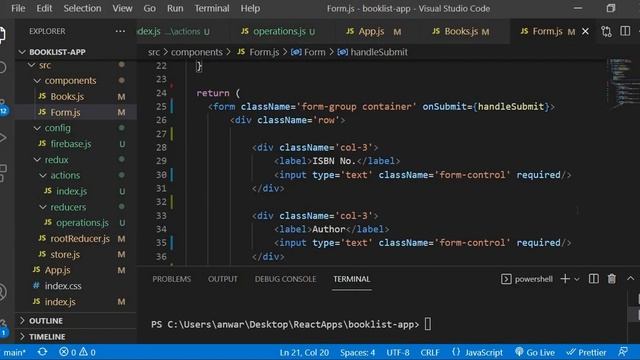The image size is (640, 360).
Task: Open the Edit menu
Action: pyautogui.click(x=44, y=8)
